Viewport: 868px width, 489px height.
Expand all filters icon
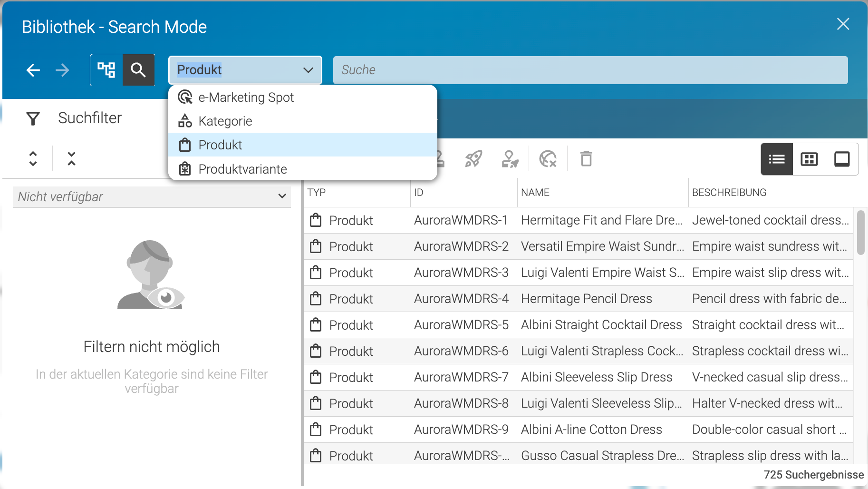pos(33,158)
